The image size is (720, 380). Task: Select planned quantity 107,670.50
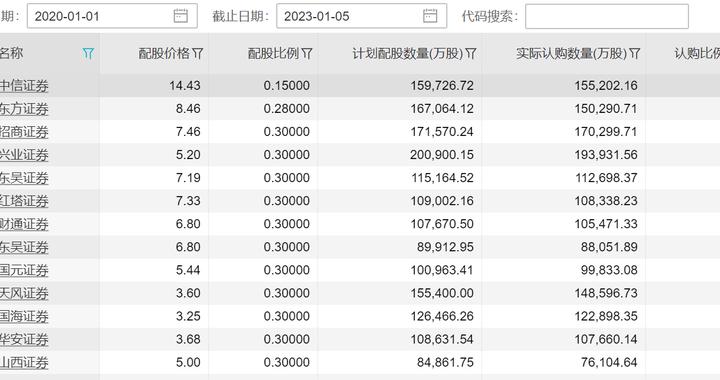coord(442,224)
